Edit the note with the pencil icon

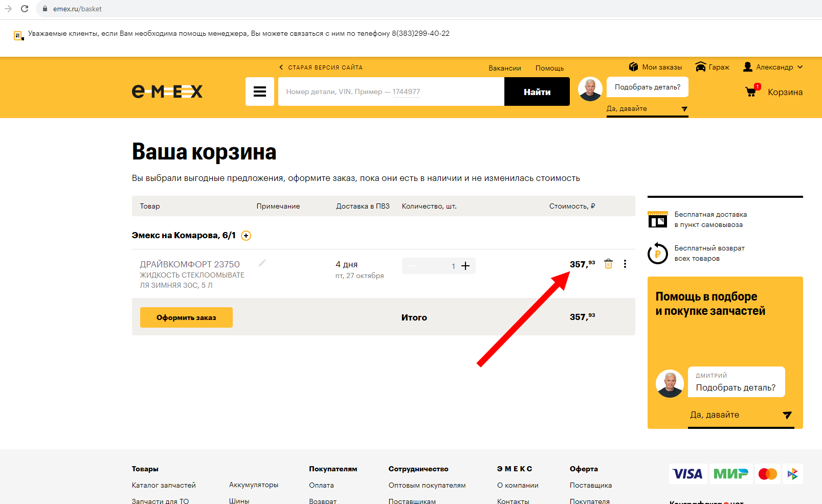262,263
